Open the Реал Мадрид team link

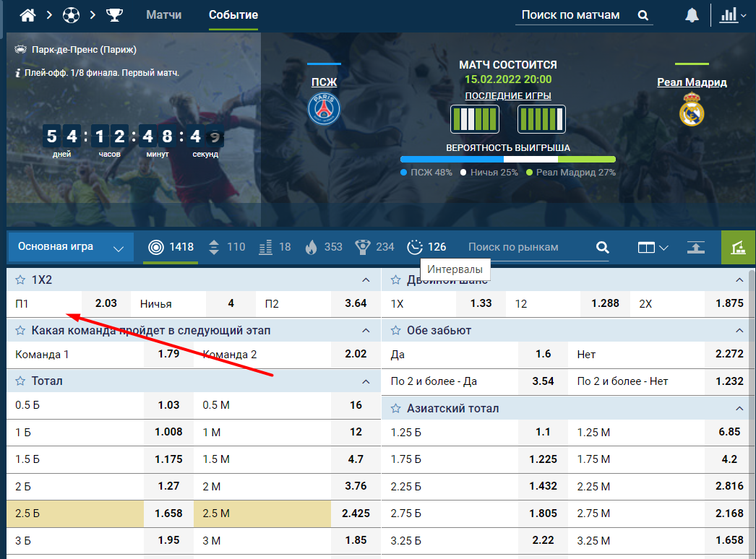pyautogui.click(x=692, y=82)
